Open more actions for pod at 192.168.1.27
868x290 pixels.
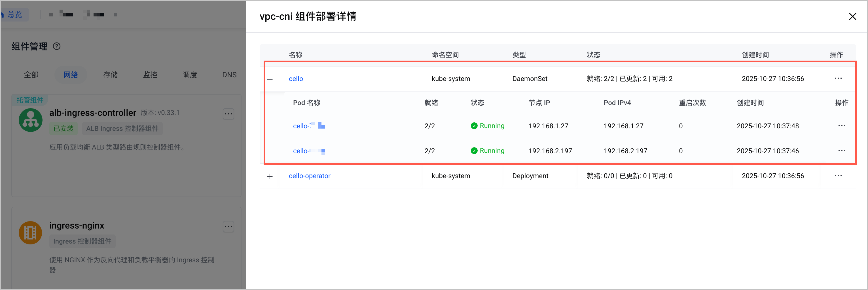click(842, 126)
